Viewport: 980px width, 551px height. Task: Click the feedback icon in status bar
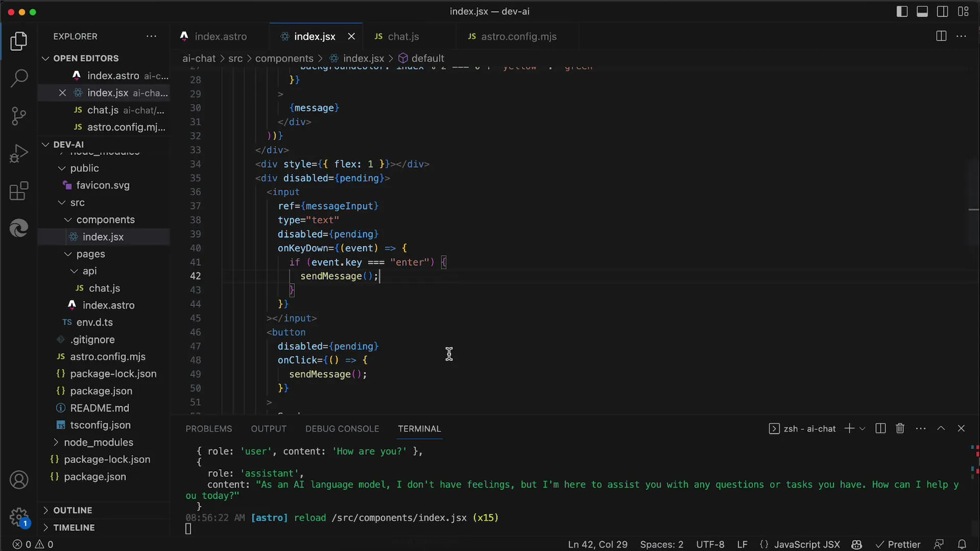[939, 544]
